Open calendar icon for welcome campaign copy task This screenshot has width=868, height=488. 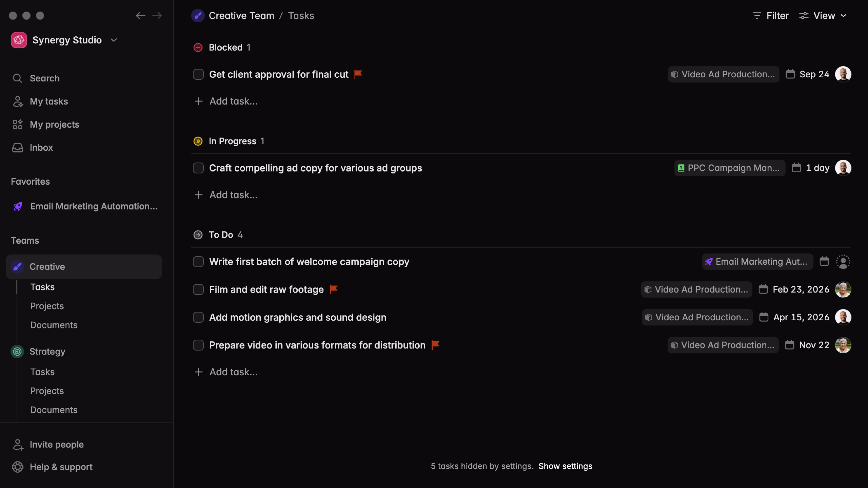pos(824,261)
